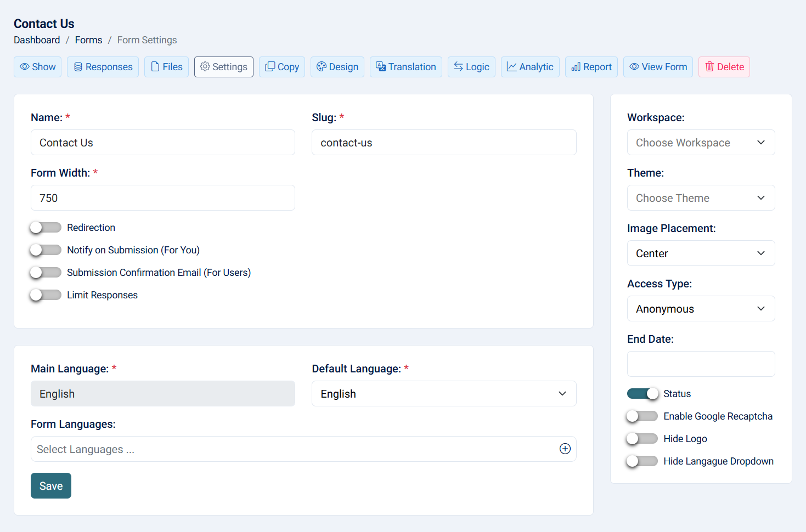Disable the Status toggle

click(642, 394)
